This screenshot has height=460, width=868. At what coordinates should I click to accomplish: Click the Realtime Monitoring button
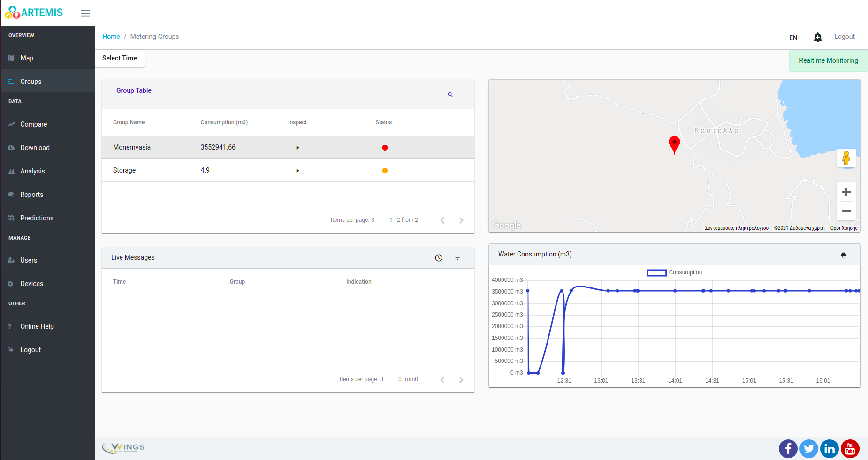[x=828, y=60]
